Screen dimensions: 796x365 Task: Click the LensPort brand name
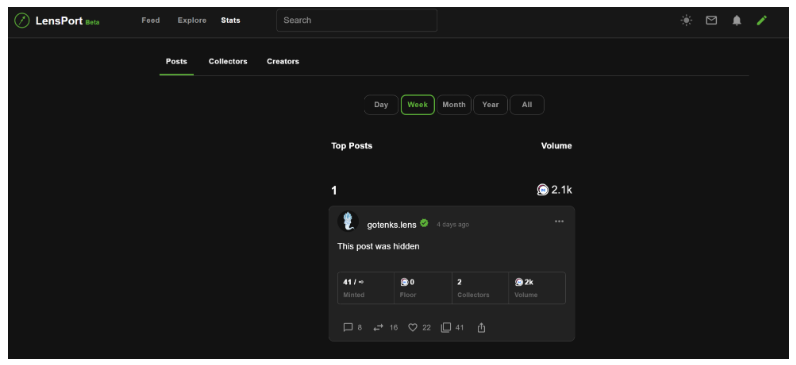coord(59,21)
